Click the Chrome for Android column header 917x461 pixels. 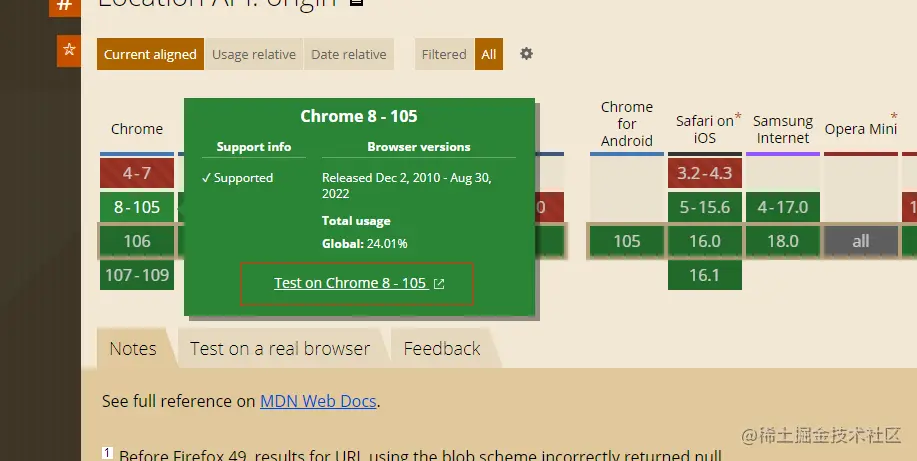[x=627, y=123]
